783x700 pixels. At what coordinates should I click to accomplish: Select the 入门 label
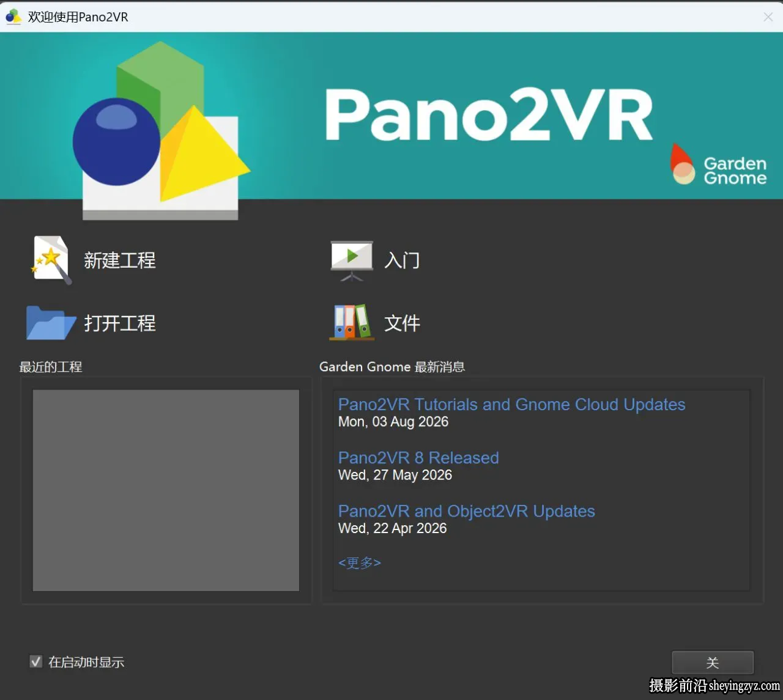click(x=402, y=260)
